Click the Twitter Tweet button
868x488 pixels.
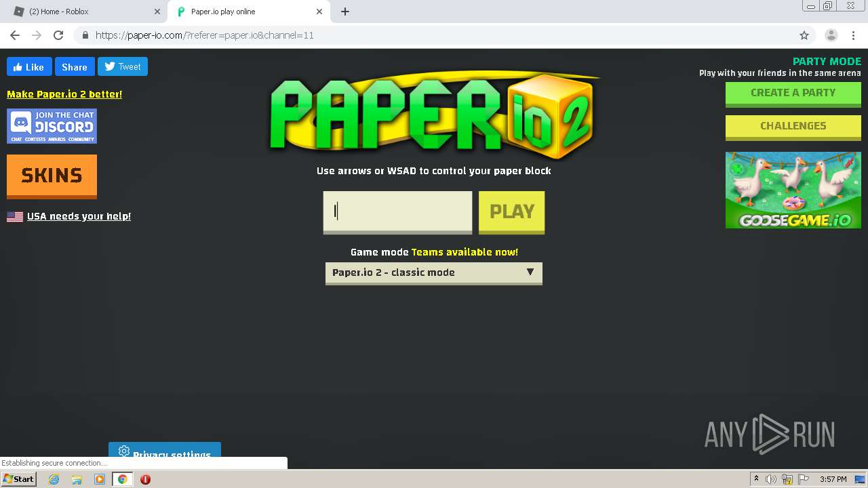pos(123,66)
